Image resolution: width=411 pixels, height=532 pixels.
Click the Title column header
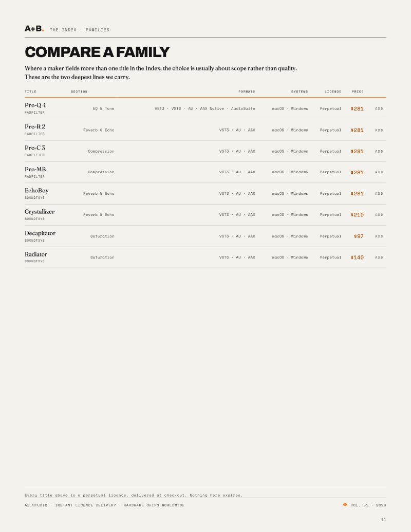point(30,91)
